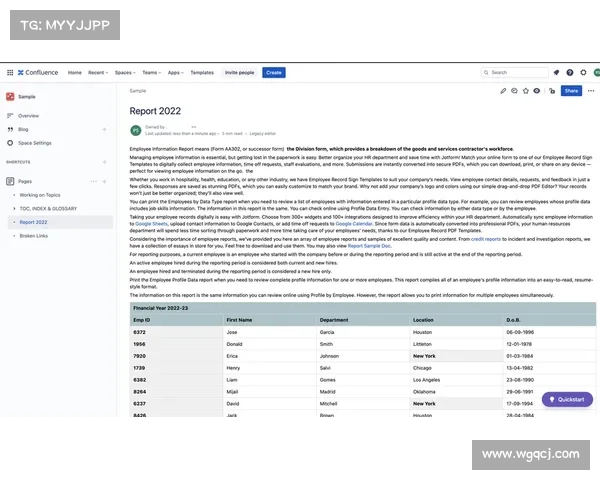Click the page owner avatar
The width and height of the screenshot is (600, 480).
coord(136,130)
